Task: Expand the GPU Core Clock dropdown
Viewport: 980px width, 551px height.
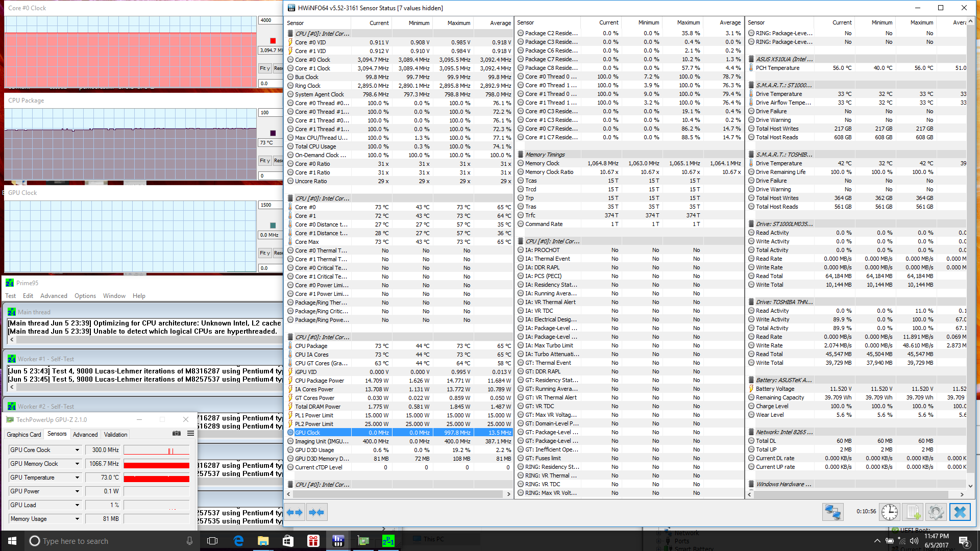Action: point(77,450)
